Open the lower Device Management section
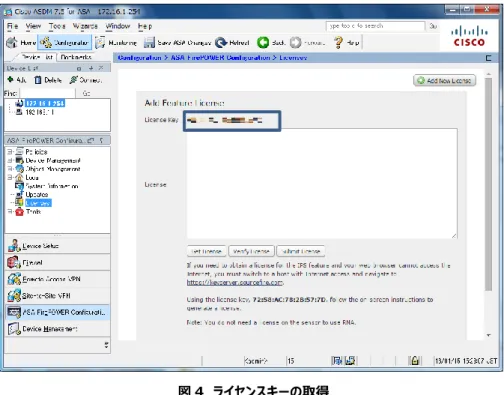 (x=57, y=329)
